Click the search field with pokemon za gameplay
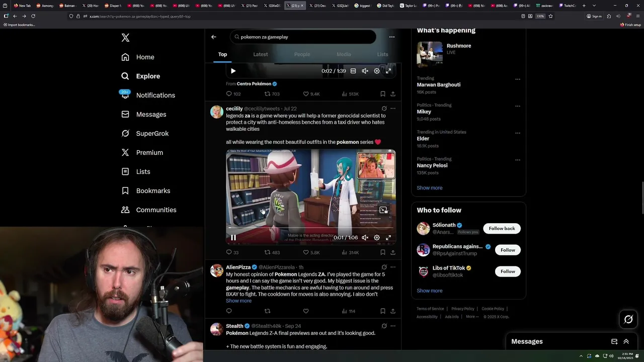The height and width of the screenshot is (362, 644). 303,37
